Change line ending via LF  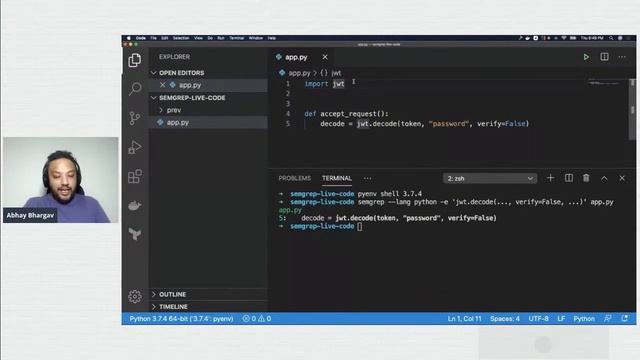561,318
